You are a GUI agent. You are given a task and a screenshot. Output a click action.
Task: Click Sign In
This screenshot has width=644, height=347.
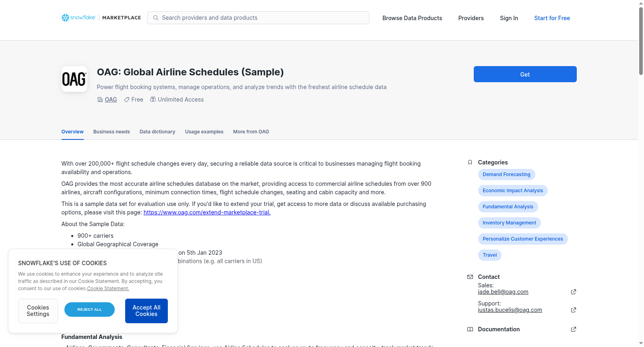pyautogui.click(x=509, y=18)
